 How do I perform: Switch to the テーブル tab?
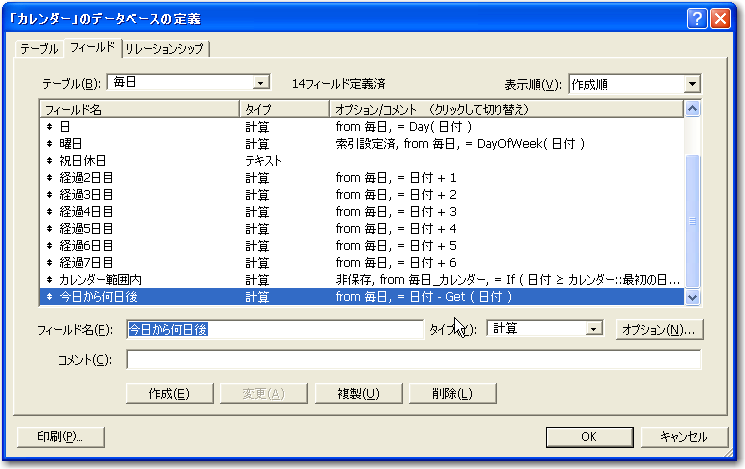pyautogui.click(x=39, y=49)
